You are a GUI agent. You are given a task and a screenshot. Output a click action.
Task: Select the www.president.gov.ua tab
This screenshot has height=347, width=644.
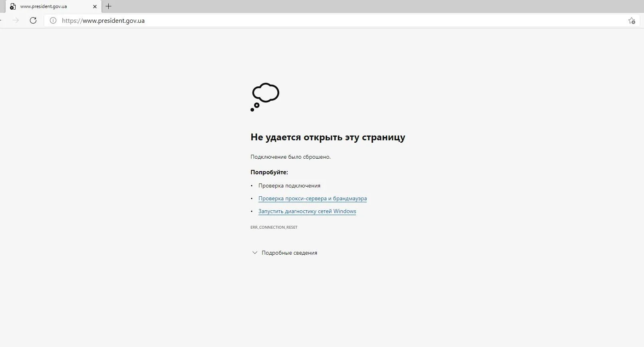(x=53, y=6)
